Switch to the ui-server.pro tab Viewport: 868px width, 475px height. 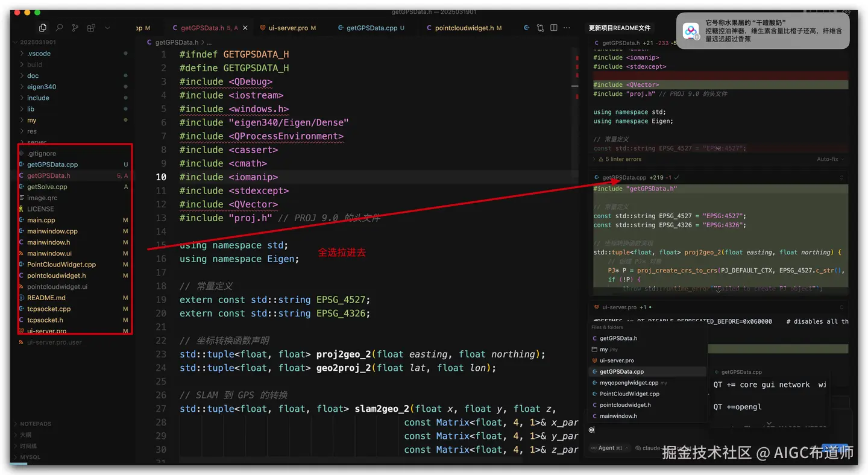tap(288, 28)
